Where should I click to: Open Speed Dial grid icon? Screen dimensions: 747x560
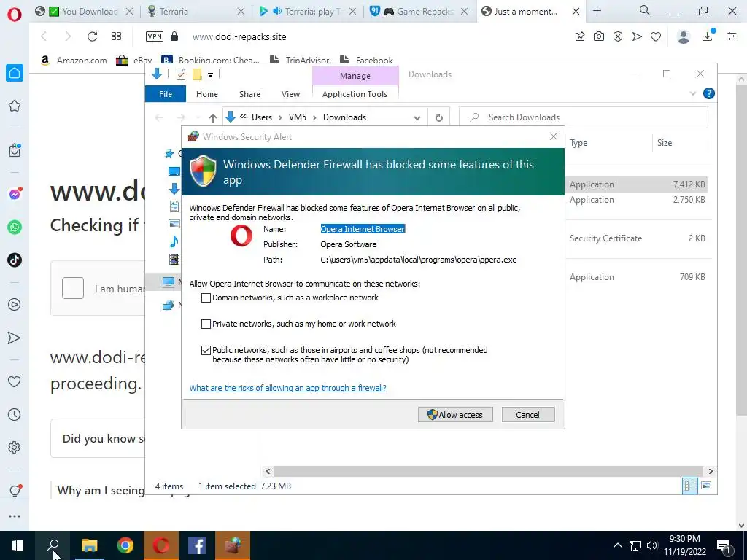[x=116, y=36]
